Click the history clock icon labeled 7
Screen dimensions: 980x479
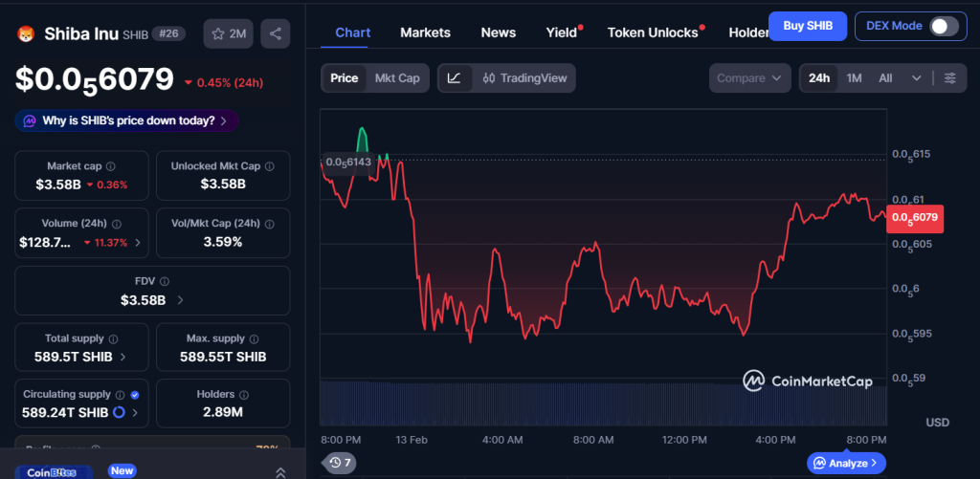pyautogui.click(x=339, y=463)
